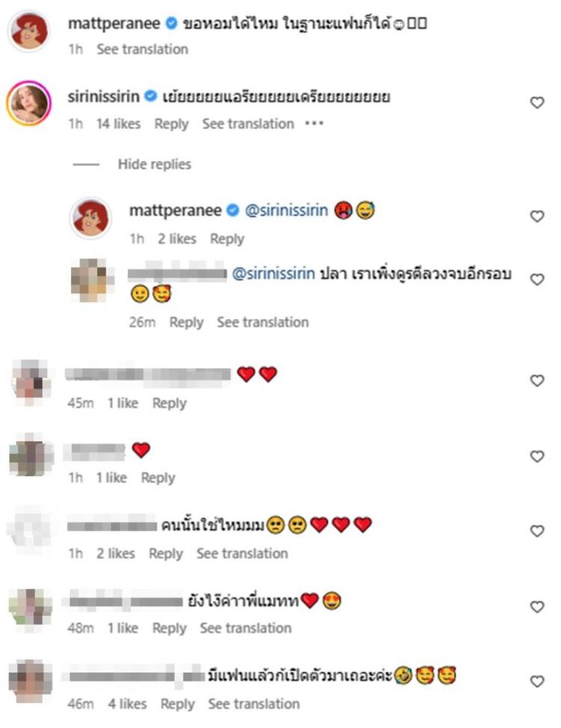Viewport: 561px width, 728px height.
Task: Like the comment with three red hearts
Action: (537, 530)
